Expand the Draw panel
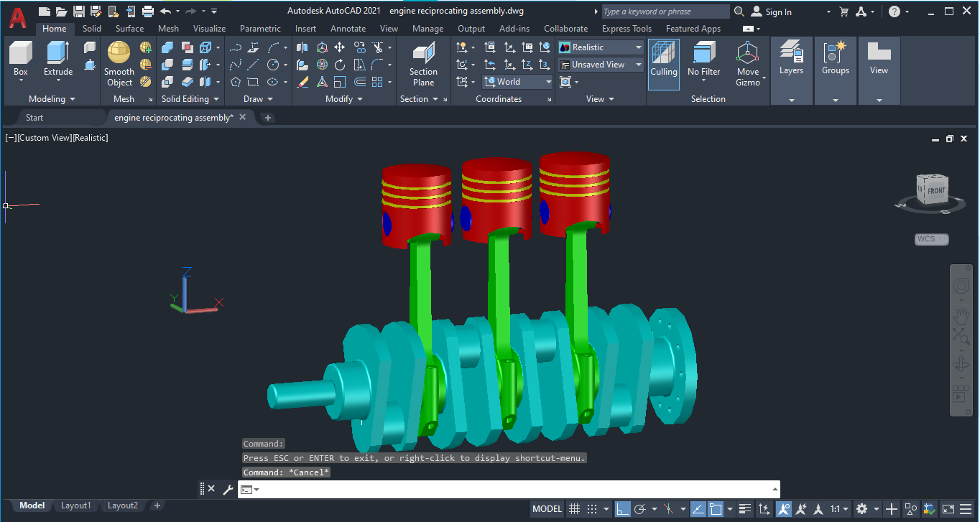980x522 pixels. point(258,99)
